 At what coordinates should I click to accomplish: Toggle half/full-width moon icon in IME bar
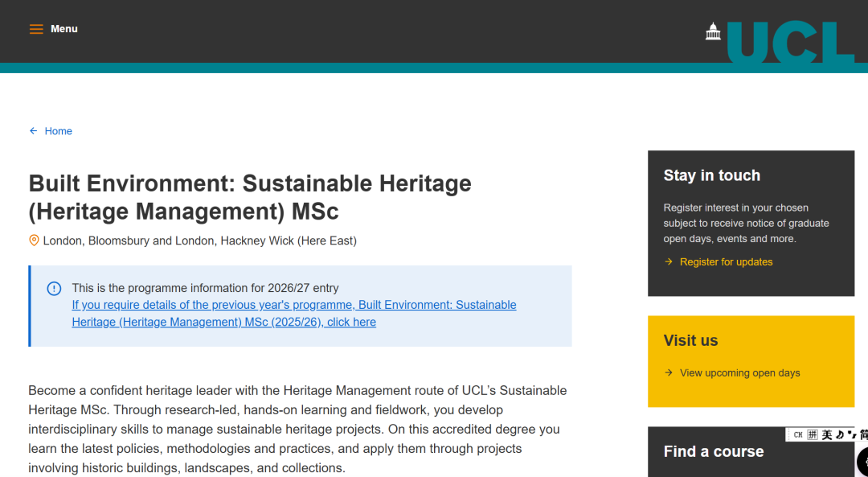click(x=839, y=435)
